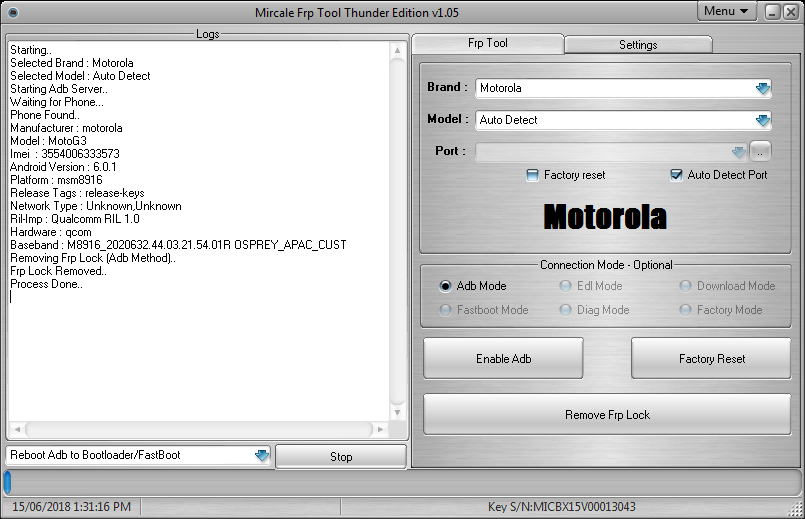Screen dimensions: 805x519
Task: Click the log line 'Android Version : 6.0.1'
Action: point(63,167)
